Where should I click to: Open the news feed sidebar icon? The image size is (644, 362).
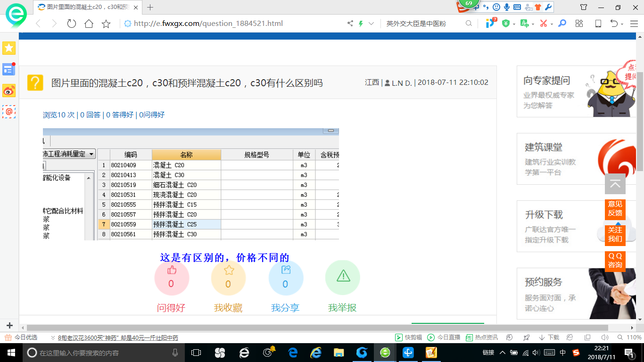[x=9, y=69]
